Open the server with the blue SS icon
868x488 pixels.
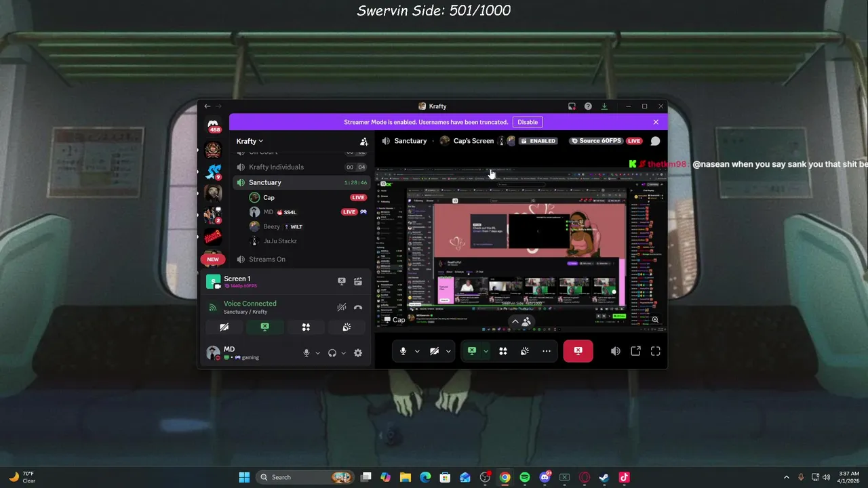point(214,171)
